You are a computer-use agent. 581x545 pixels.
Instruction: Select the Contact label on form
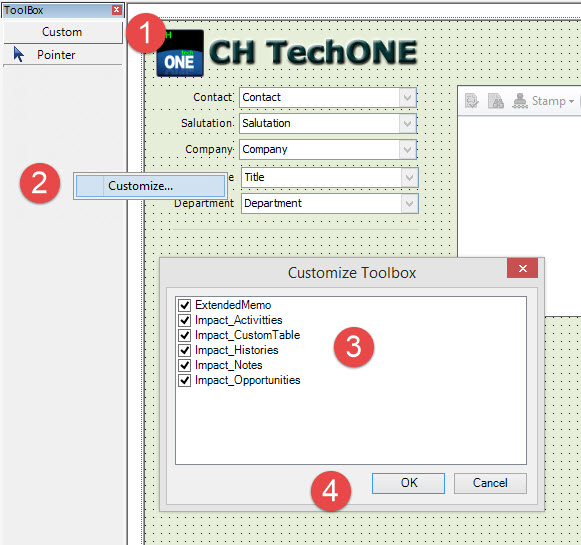click(213, 97)
